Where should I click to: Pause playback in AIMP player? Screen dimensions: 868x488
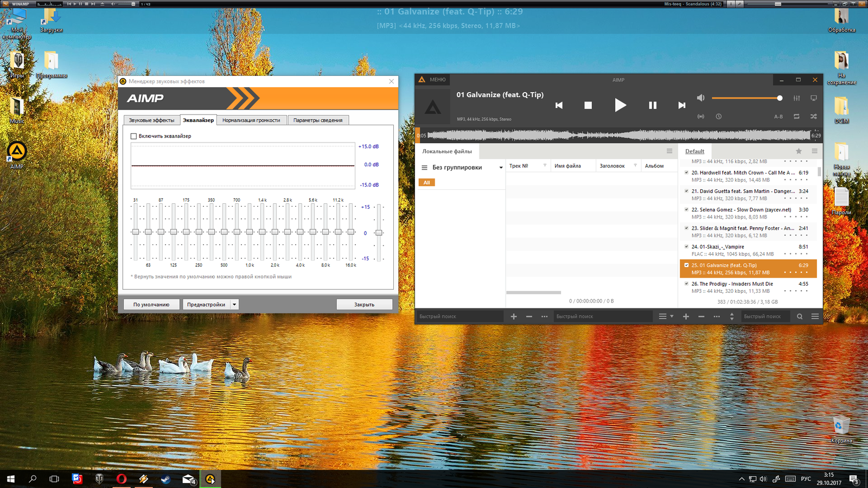point(653,105)
